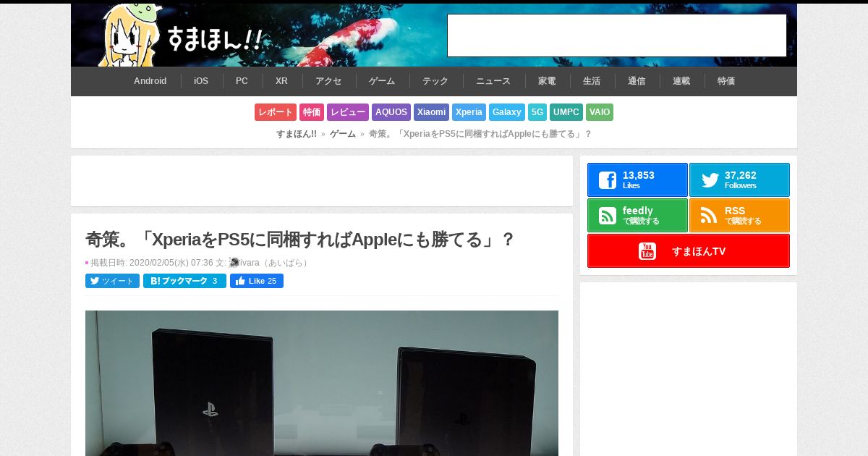The image size is (868, 456).
Task: Click the RSS feed icon
Action: click(x=710, y=216)
